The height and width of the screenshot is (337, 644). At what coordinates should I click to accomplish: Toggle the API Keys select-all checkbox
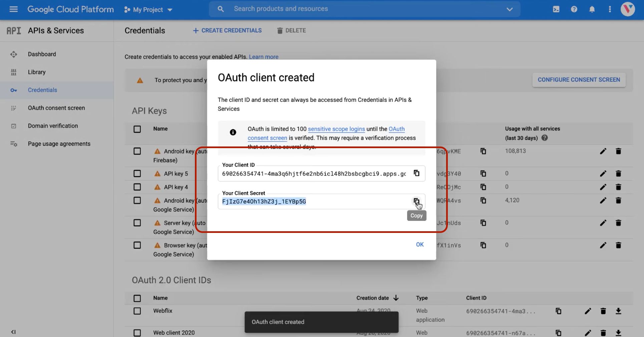pos(137,129)
